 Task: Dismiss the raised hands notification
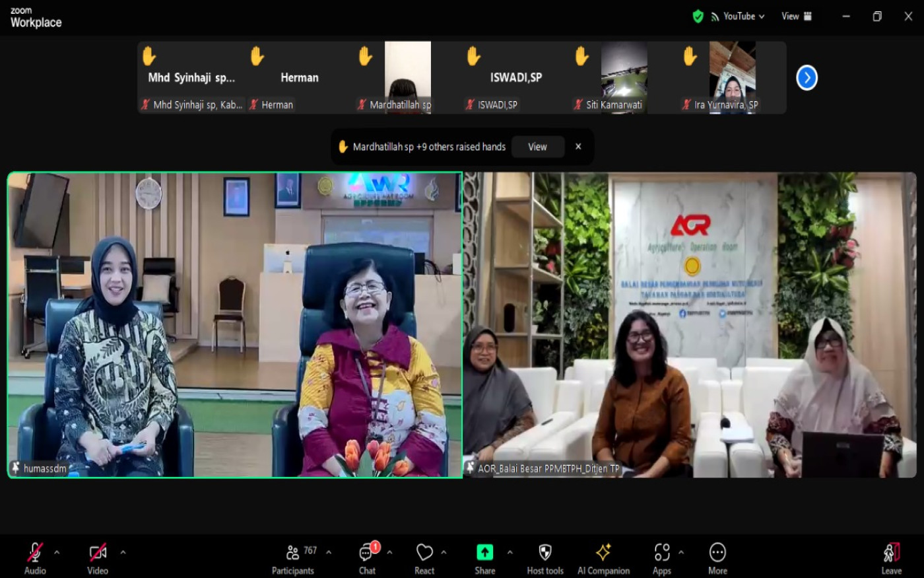click(x=578, y=147)
